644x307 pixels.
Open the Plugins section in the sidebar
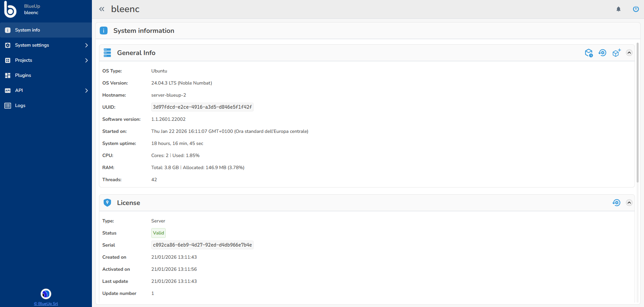tap(23, 75)
